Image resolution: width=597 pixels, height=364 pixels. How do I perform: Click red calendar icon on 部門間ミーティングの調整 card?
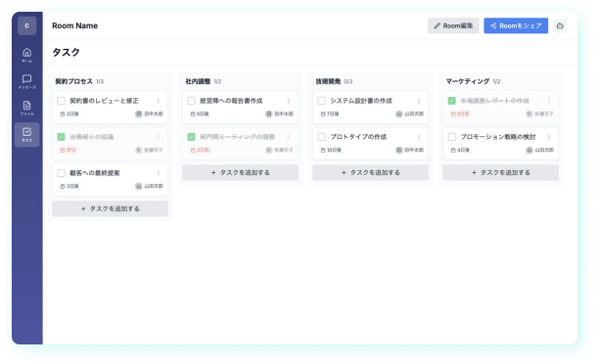(193, 150)
